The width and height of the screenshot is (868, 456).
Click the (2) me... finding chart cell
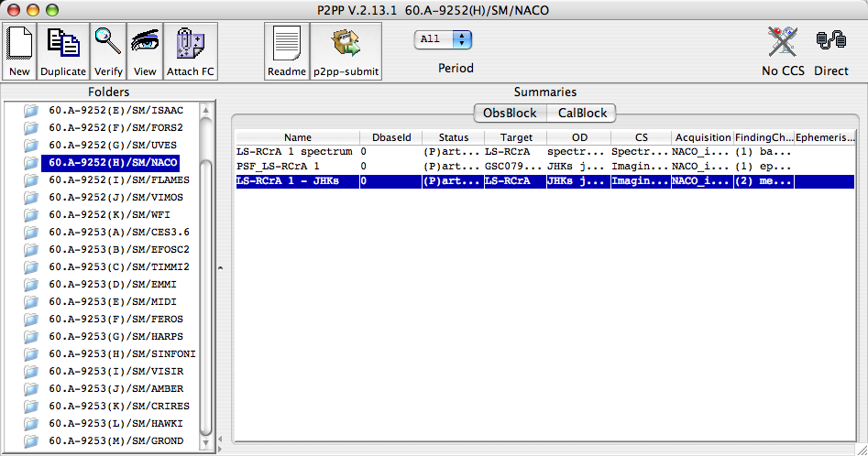point(763,181)
